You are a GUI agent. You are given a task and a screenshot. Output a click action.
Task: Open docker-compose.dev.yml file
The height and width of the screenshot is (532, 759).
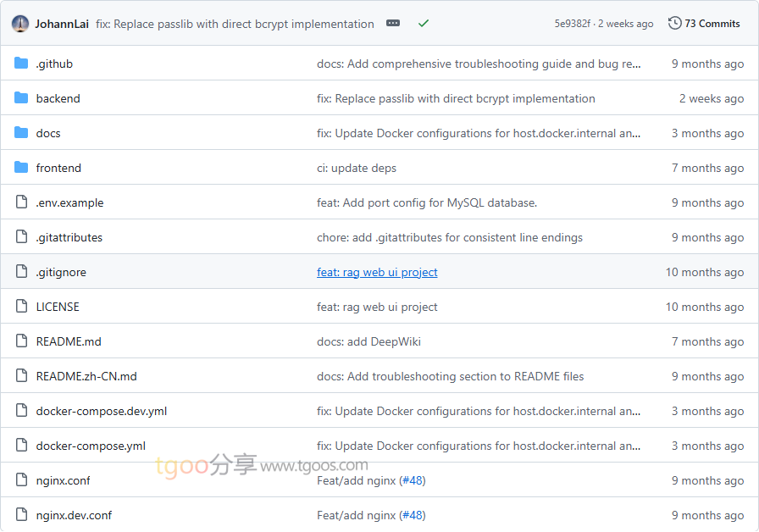click(x=101, y=411)
